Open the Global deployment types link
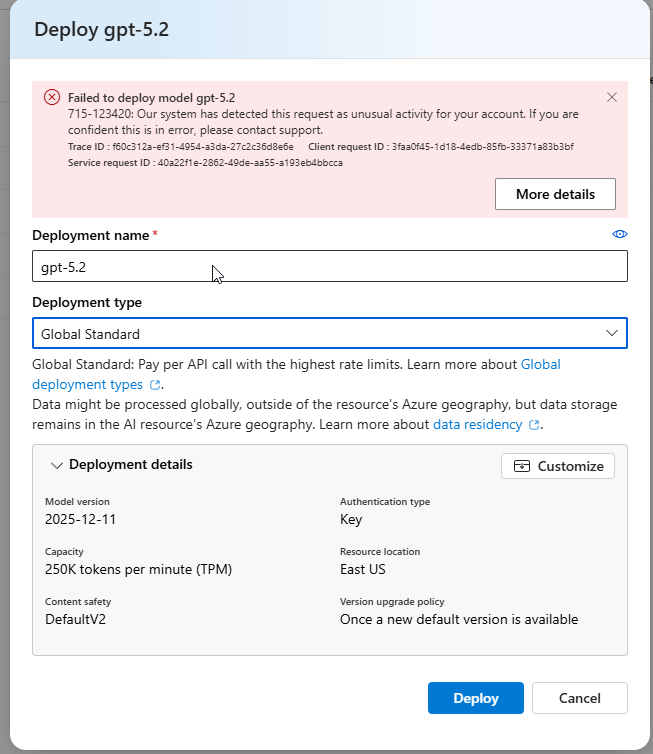The image size is (653, 754). [296, 375]
